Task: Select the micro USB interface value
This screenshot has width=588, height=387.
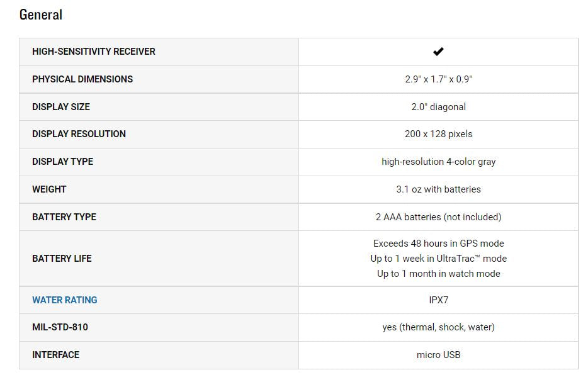Action: click(x=438, y=355)
